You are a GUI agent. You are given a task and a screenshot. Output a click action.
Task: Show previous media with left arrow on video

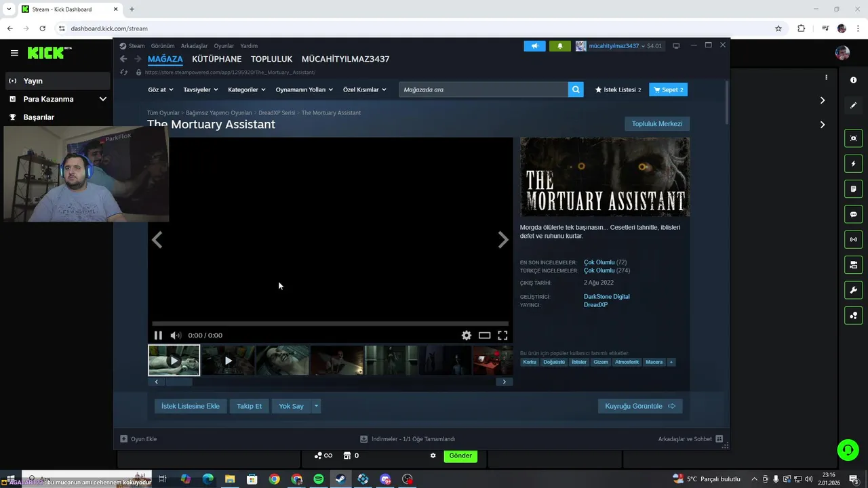coord(157,239)
